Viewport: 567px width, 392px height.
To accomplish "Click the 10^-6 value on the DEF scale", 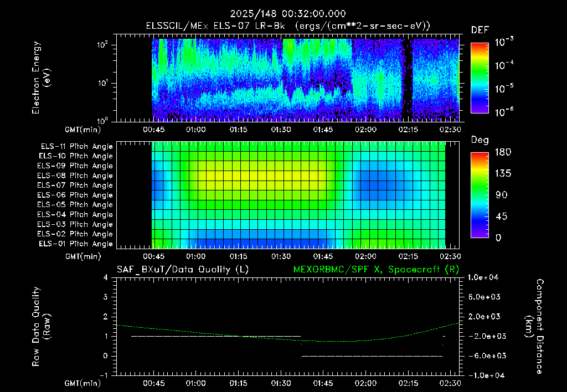I will click(504, 112).
